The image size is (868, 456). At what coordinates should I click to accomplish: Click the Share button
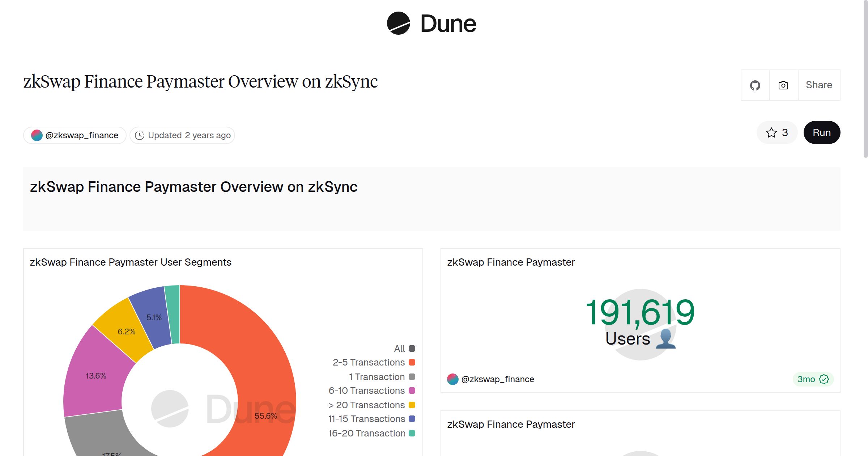pyautogui.click(x=819, y=85)
